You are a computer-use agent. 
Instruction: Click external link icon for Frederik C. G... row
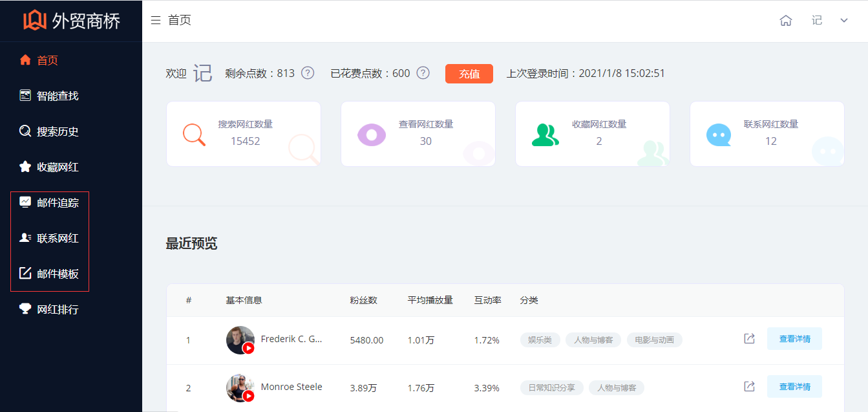(749, 339)
